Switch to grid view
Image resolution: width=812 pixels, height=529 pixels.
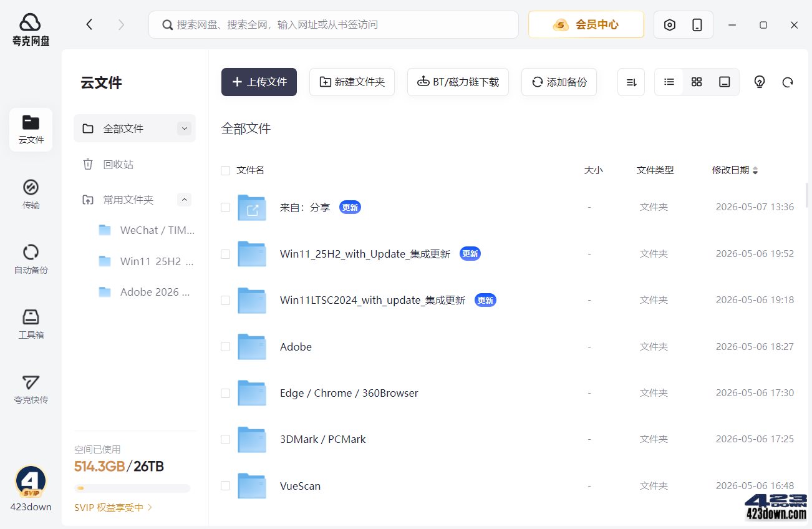[697, 82]
